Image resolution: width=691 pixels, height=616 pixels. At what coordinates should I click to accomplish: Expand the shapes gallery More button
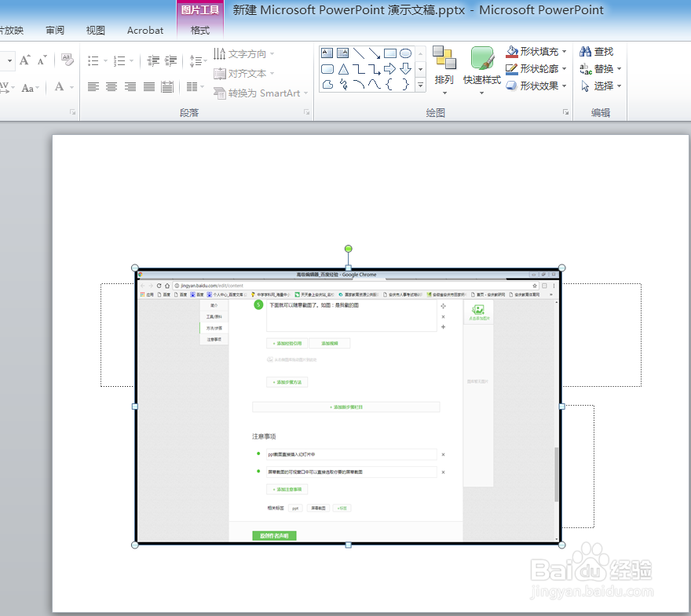pos(420,85)
